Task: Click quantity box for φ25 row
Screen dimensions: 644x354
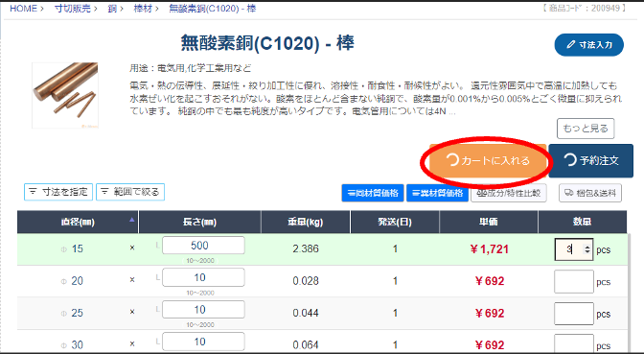Action: [574, 314]
